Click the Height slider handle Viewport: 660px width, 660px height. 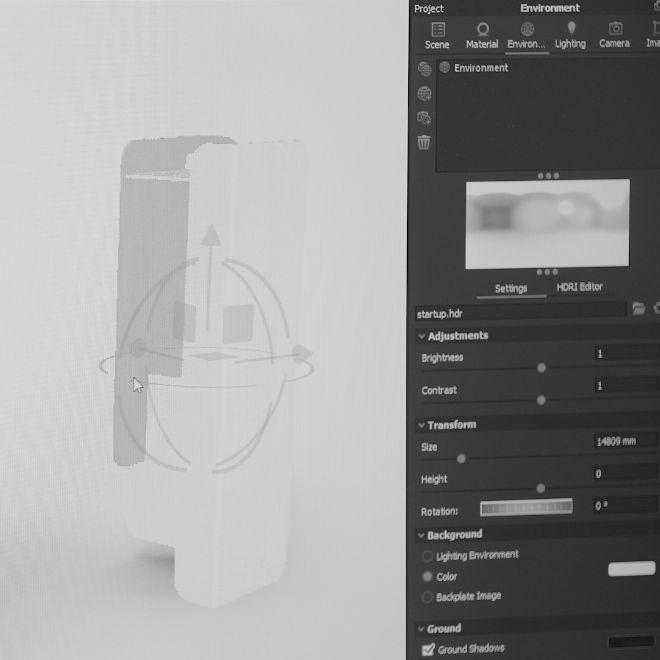tap(540, 488)
